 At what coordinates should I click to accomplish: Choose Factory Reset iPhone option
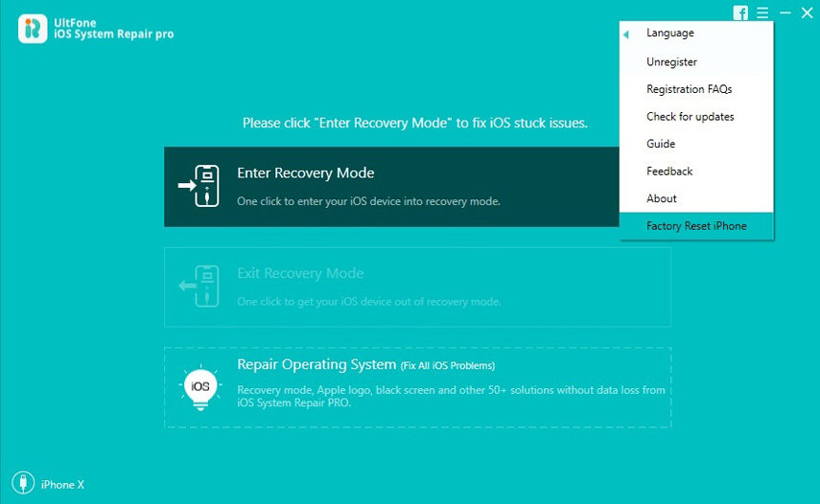tap(696, 226)
